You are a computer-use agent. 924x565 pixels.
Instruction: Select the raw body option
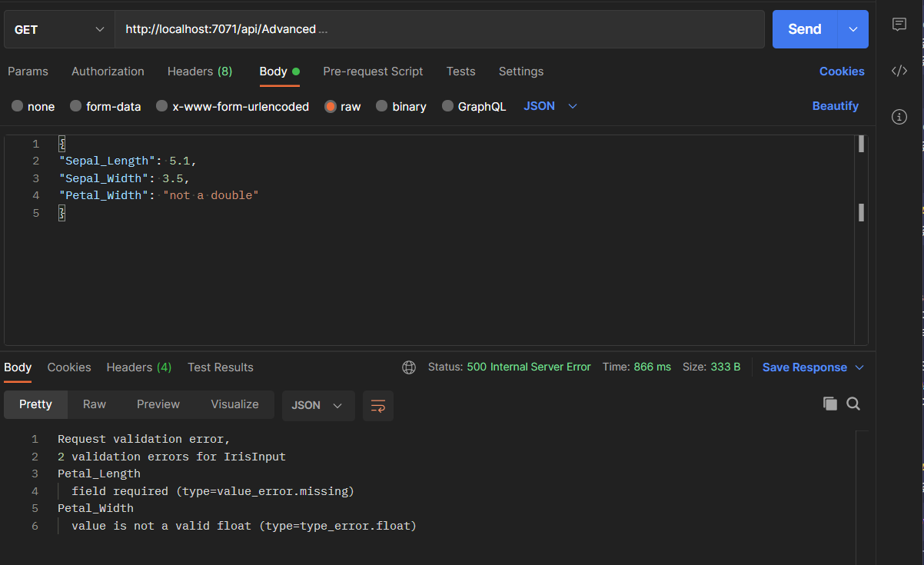[x=343, y=106]
